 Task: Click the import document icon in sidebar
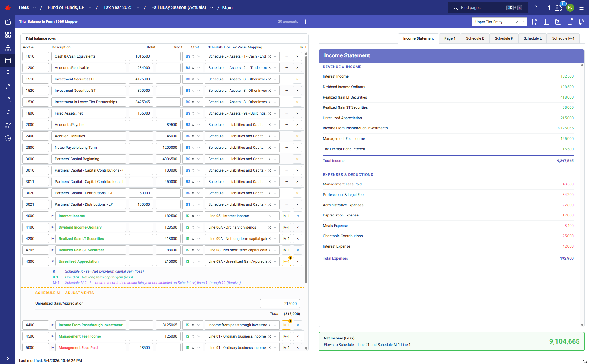(8, 87)
